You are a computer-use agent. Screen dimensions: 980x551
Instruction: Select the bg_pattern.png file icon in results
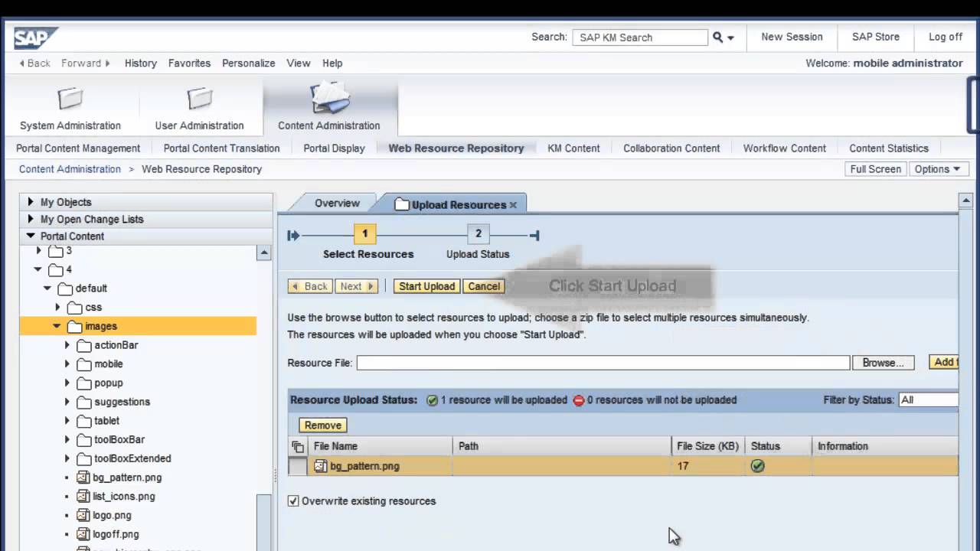coord(319,466)
